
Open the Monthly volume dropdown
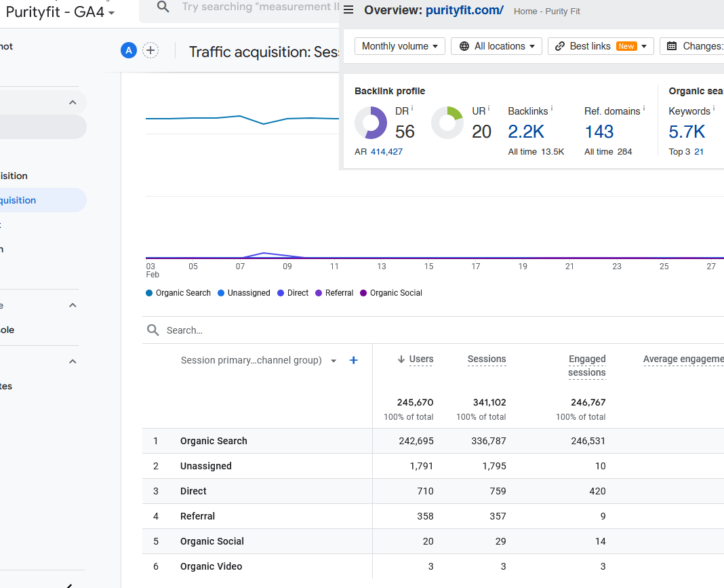tap(400, 46)
